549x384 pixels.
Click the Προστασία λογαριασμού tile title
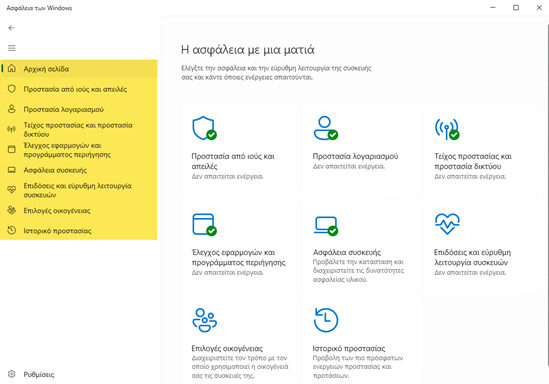coord(355,156)
